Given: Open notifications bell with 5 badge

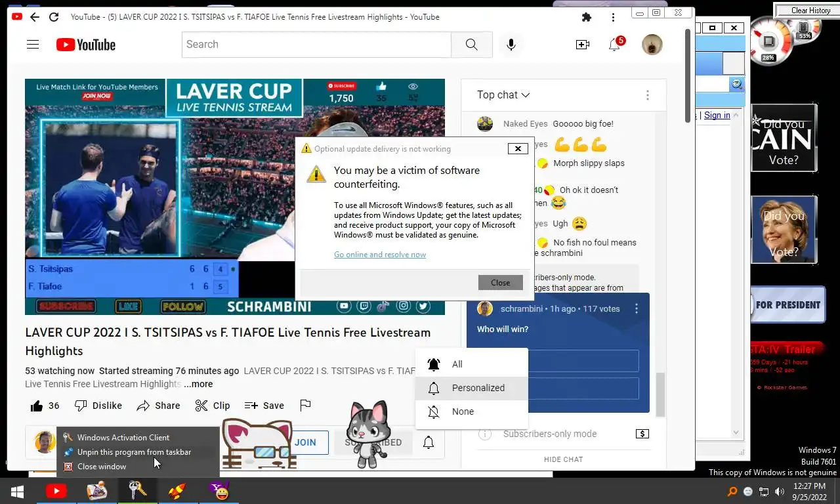Looking at the screenshot, I should coord(615,45).
